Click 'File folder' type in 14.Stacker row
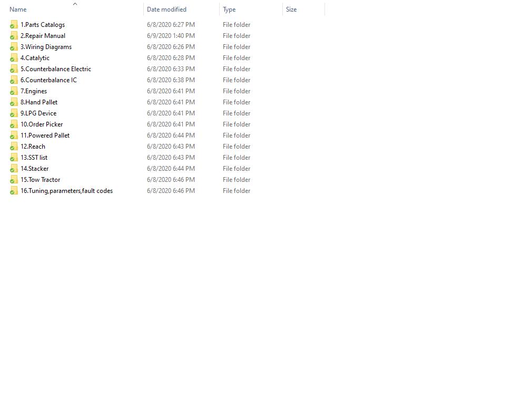 [x=237, y=169]
